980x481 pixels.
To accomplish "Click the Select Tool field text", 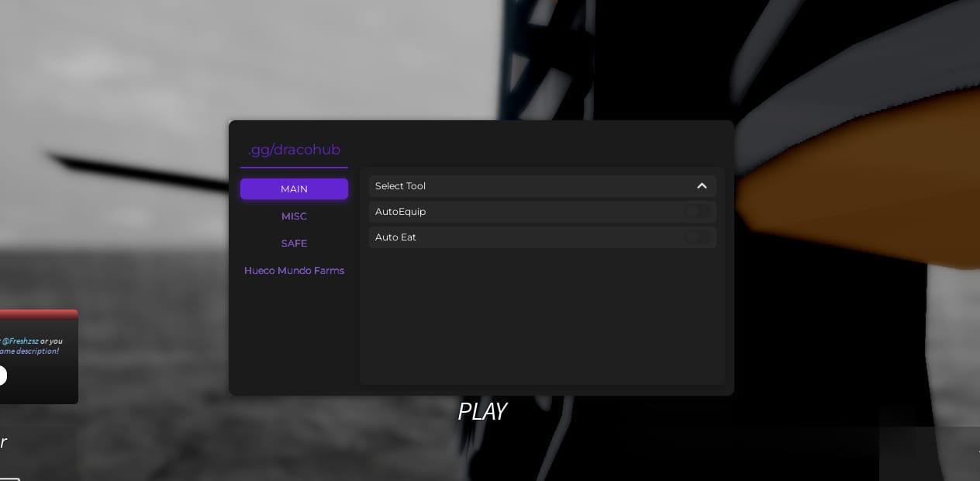I will pyautogui.click(x=400, y=185).
